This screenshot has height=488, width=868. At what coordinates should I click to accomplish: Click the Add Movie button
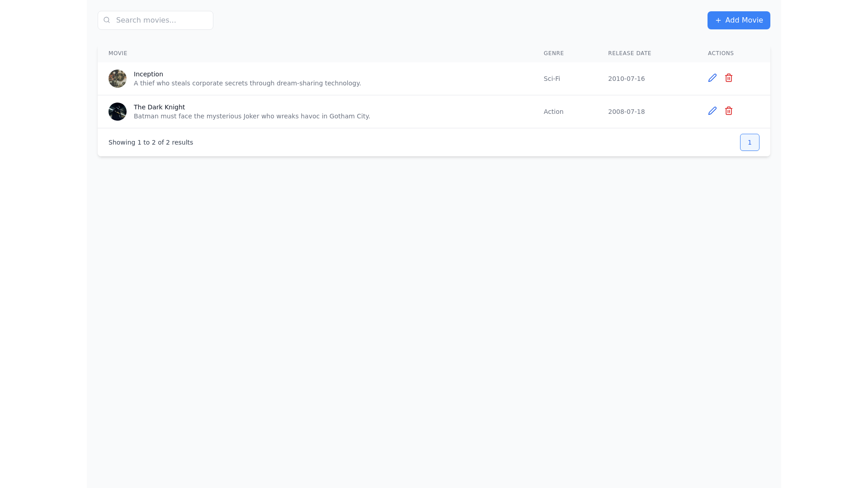coord(738,20)
